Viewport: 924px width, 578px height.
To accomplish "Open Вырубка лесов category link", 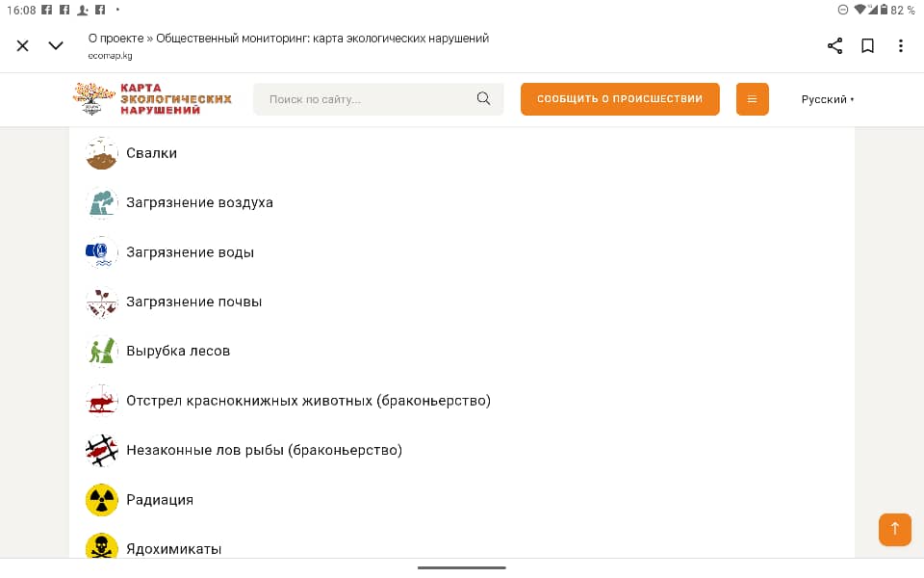I will 178,351.
